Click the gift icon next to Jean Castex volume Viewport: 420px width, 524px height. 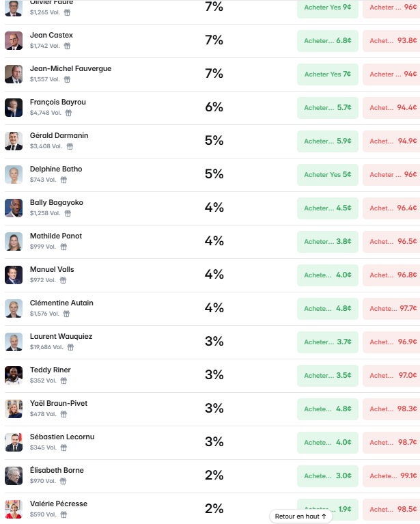[67, 46]
